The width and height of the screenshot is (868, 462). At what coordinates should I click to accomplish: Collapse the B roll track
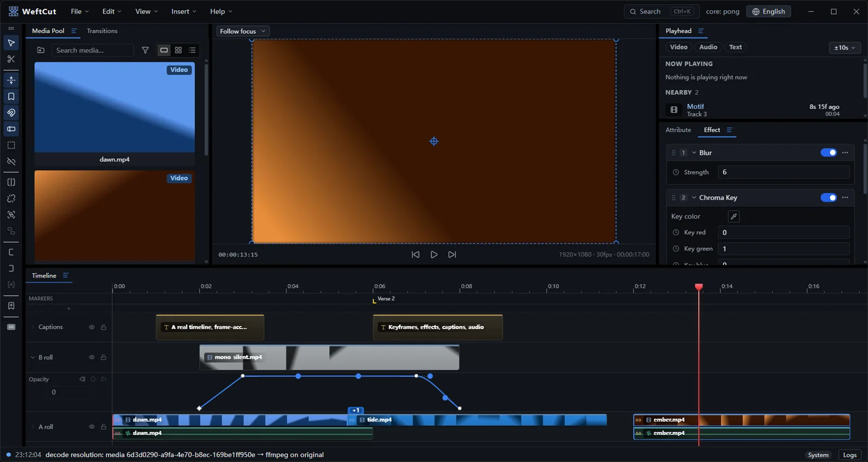coord(33,358)
